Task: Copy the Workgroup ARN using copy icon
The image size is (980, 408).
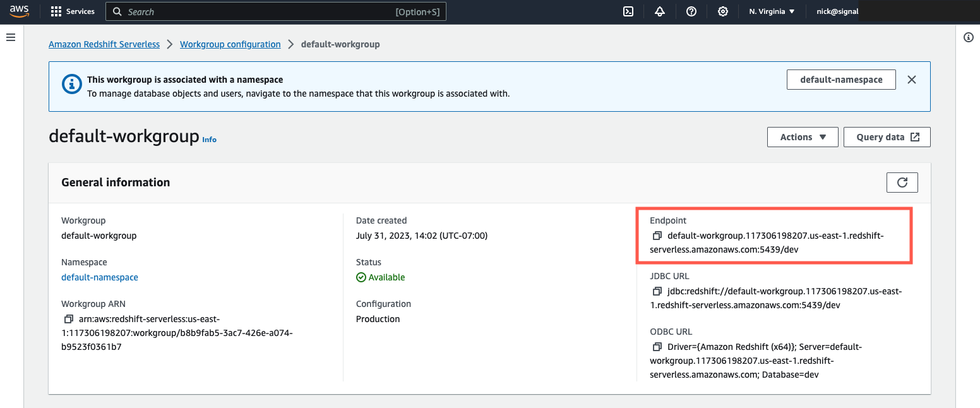Action: (69, 318)
